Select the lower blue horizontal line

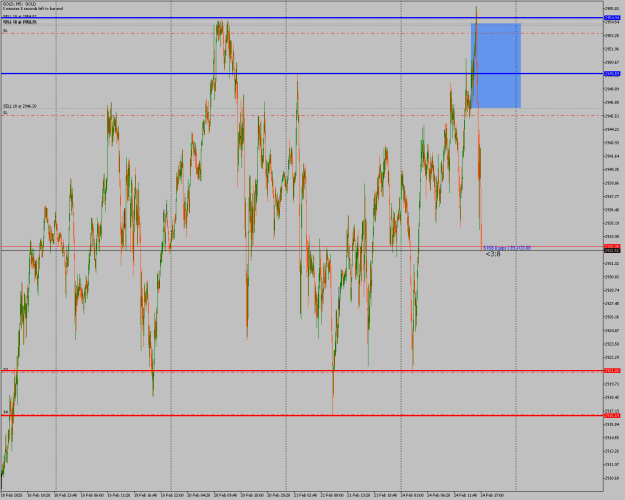[x=302, y=73]
